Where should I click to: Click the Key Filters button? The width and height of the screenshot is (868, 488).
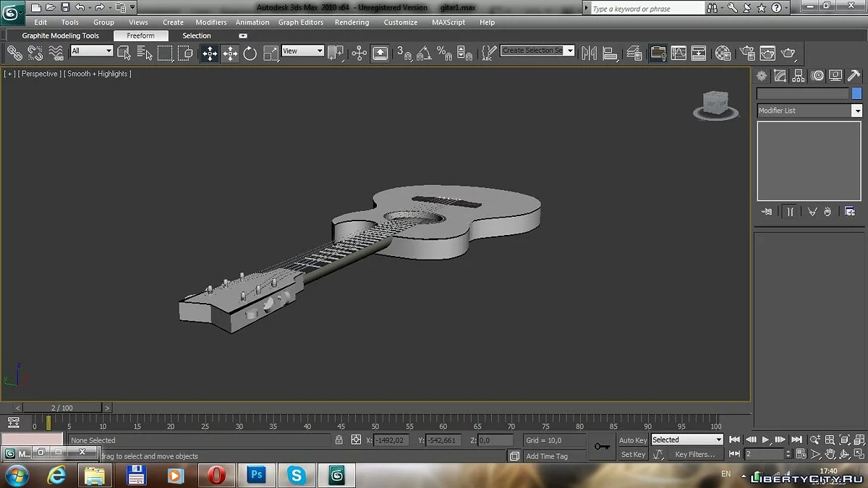pyautogui.click(x=694, y=455)
